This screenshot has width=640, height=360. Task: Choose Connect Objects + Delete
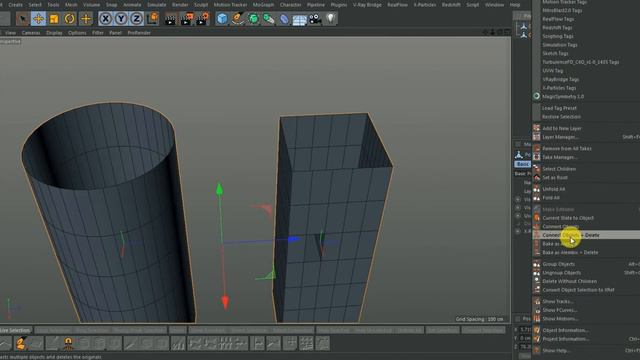pyautogui.click(x=586, y=235)
